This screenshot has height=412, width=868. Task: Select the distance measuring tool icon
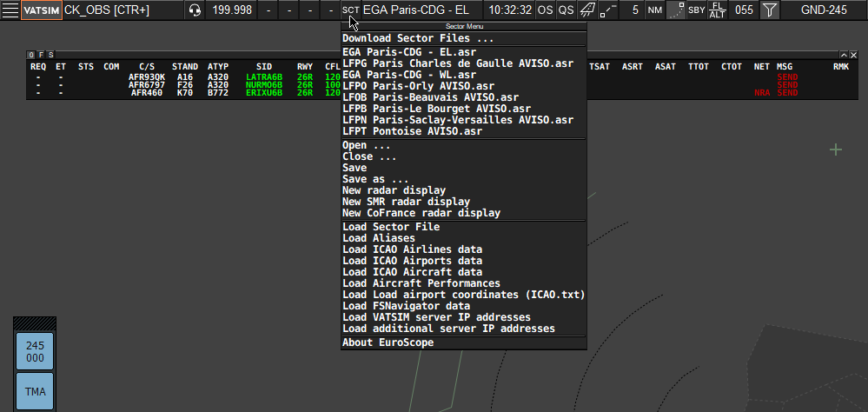pos(608,10)
